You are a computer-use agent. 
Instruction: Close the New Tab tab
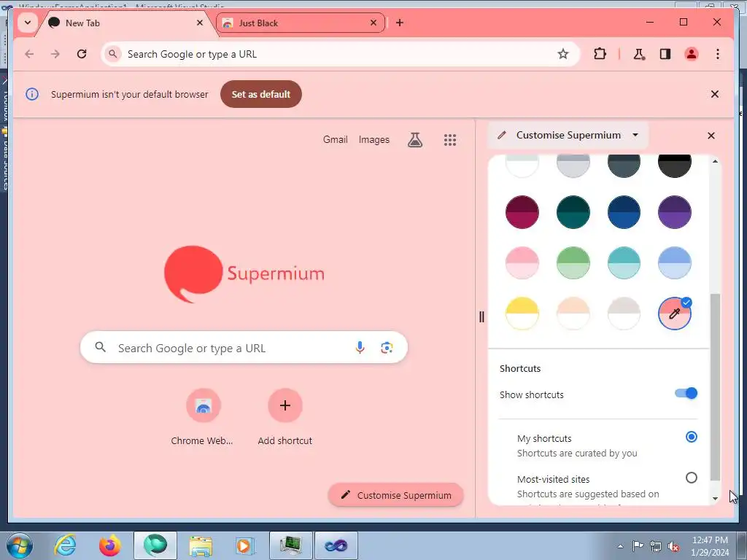[200, 23]
